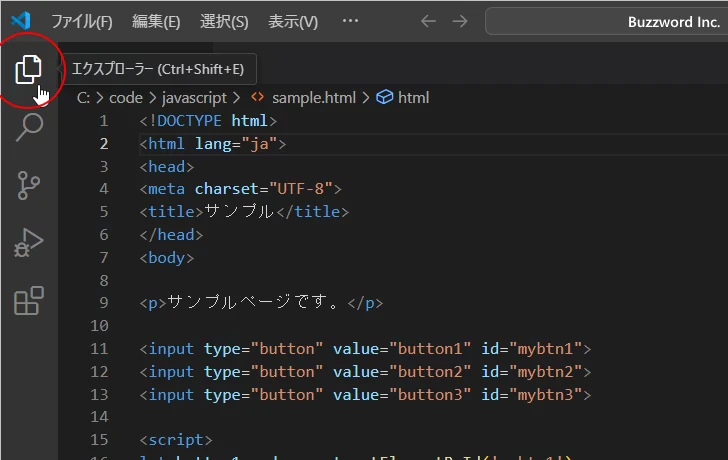Click the title text サンプル

pos(239,212)
